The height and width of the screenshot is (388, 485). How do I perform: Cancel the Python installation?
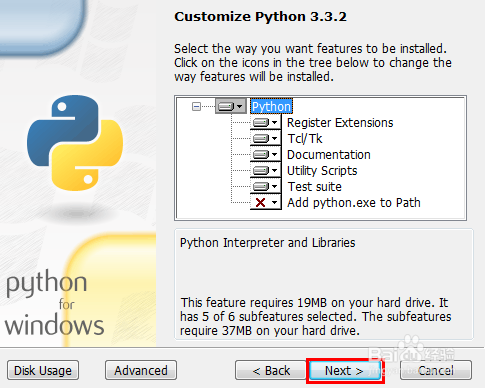point(436,370)
